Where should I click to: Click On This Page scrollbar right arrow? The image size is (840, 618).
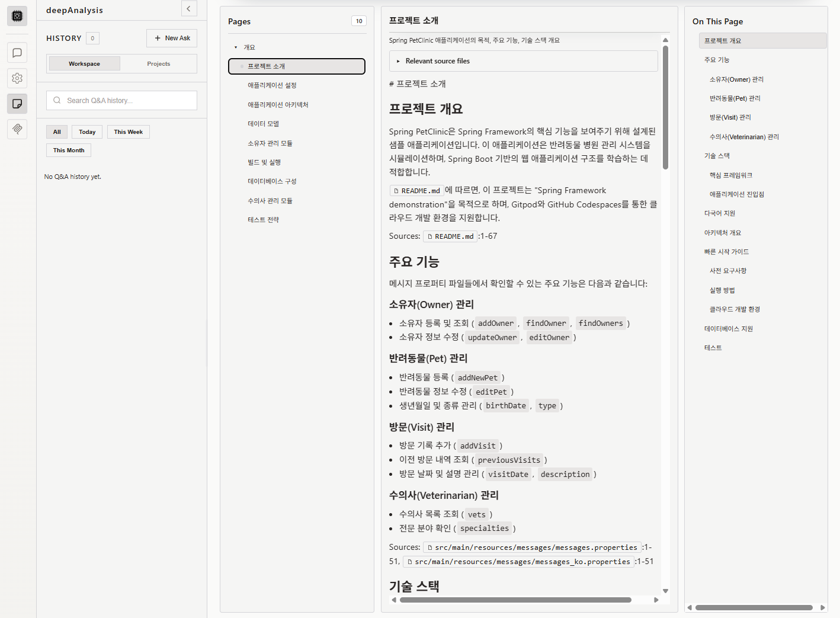pyautogui.click(x=822, y=607)
